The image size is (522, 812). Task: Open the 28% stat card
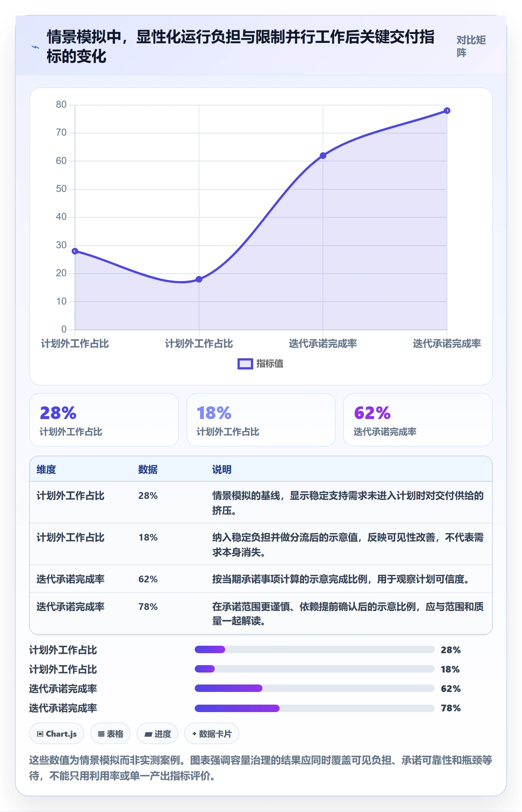pos(104,420)
